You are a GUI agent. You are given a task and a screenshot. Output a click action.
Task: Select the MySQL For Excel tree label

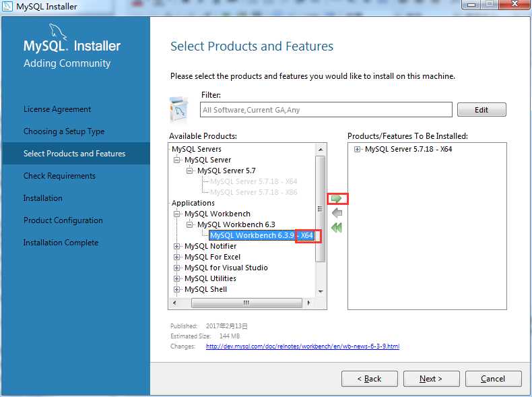[x=212, y=257]
